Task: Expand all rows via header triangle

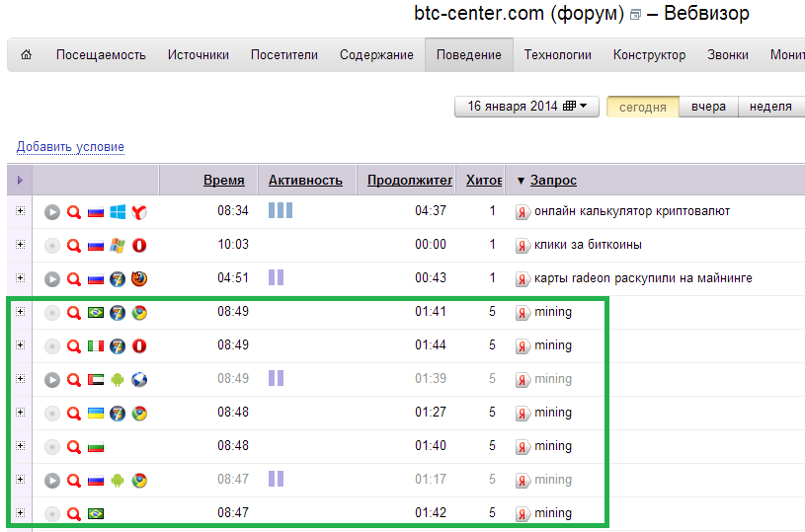Action: (20, 180)
